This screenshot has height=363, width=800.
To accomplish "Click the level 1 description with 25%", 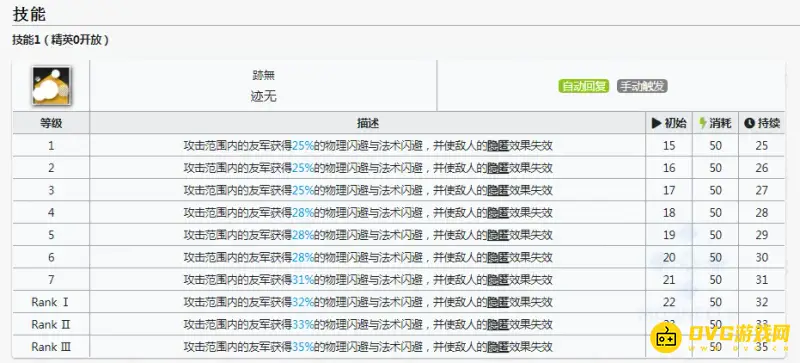I will click(x=368, y=146).
